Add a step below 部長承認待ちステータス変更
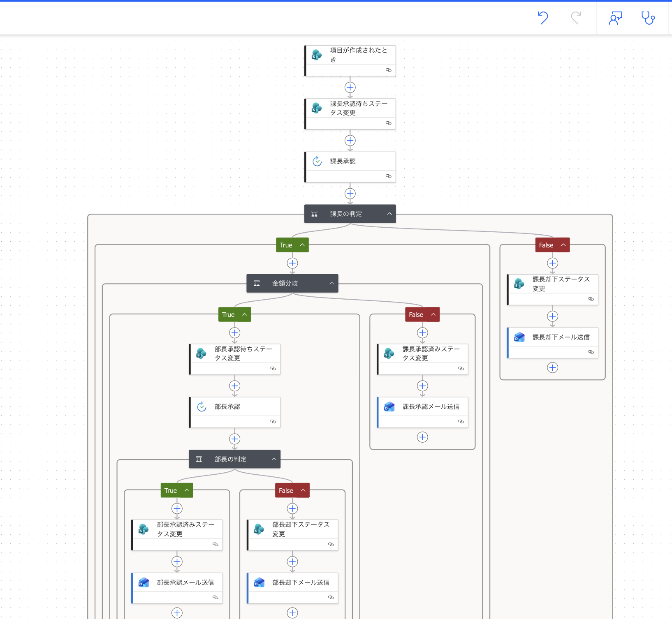The image size is (672, 619). point(235,386)
